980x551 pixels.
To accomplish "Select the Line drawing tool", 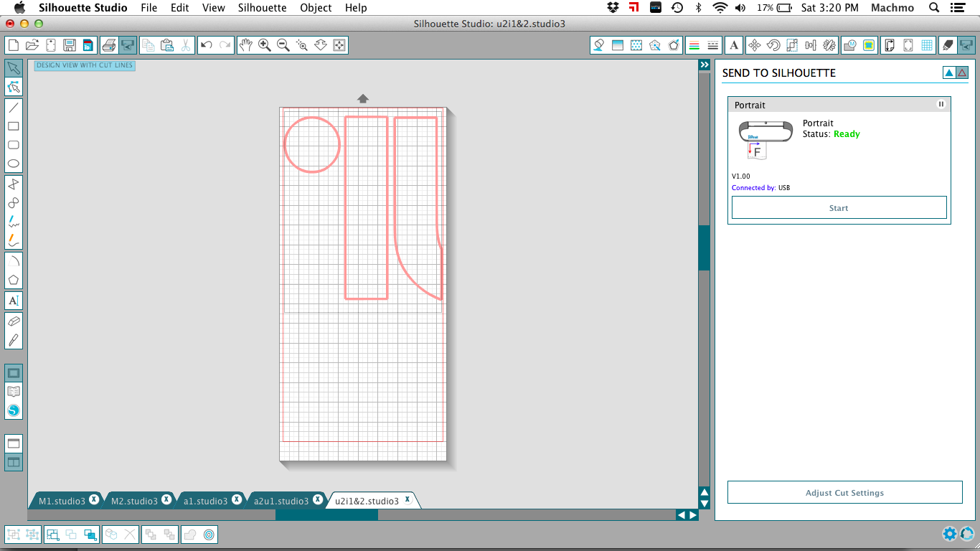I will [14, 108].
